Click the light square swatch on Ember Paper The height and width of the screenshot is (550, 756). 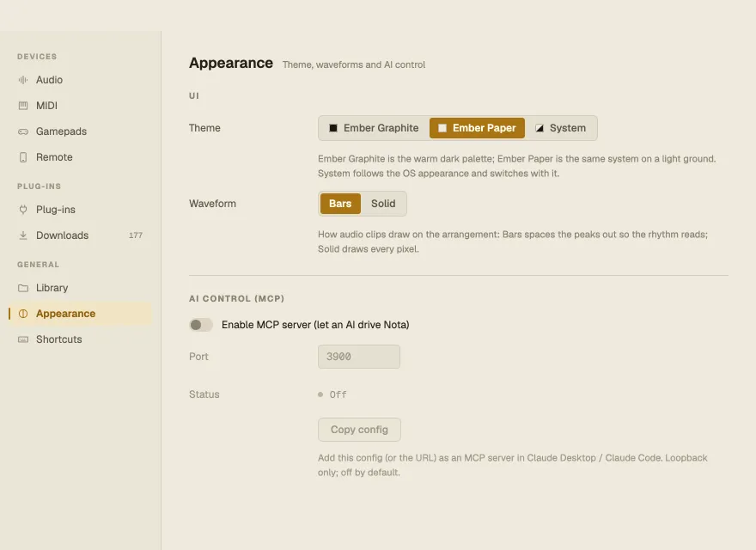click(x=442, y=128)
